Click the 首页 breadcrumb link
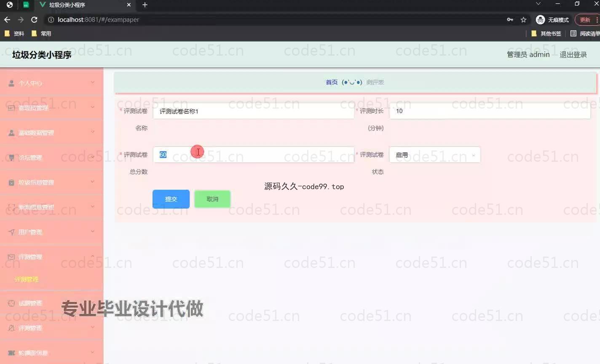 tap(332, 83)
